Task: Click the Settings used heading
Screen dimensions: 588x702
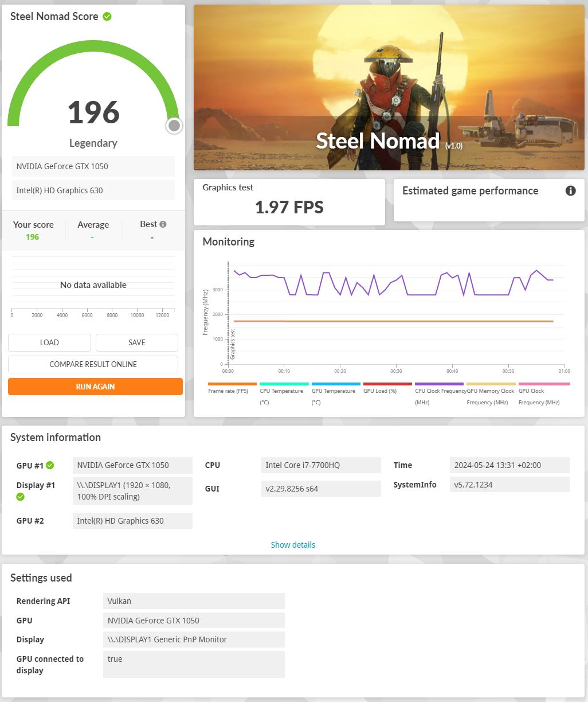Action: point(41,578)
